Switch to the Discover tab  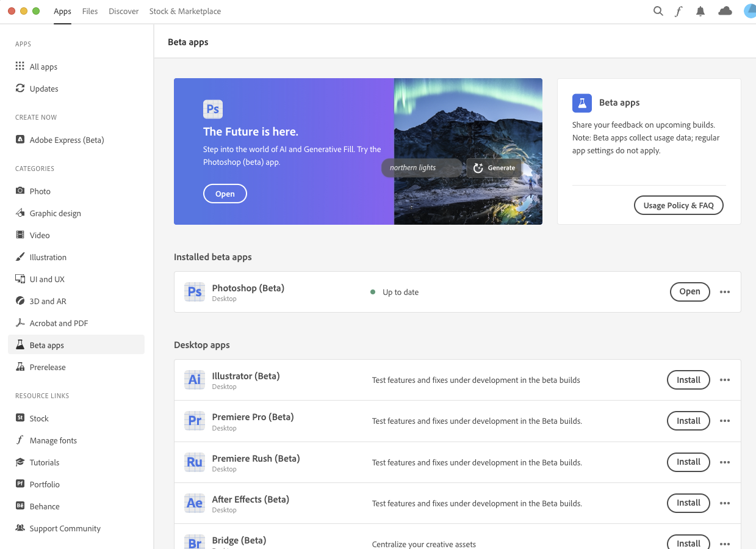tap(124, 11)
